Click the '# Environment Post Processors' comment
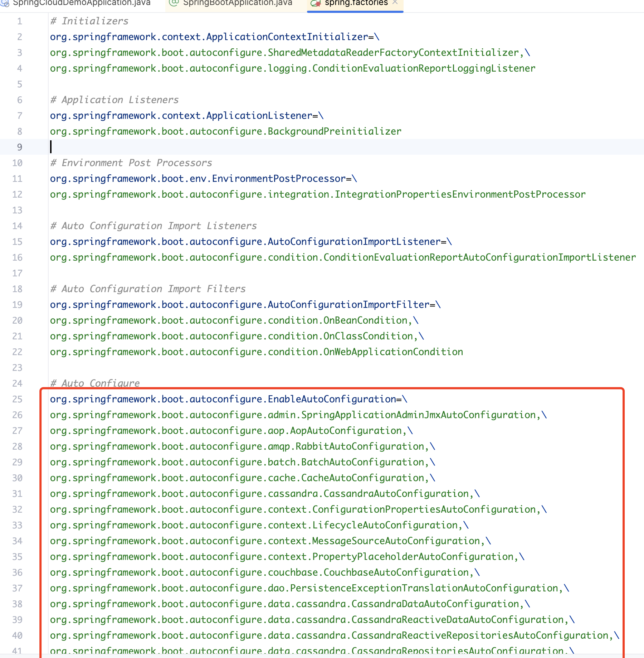 (131, 163)
